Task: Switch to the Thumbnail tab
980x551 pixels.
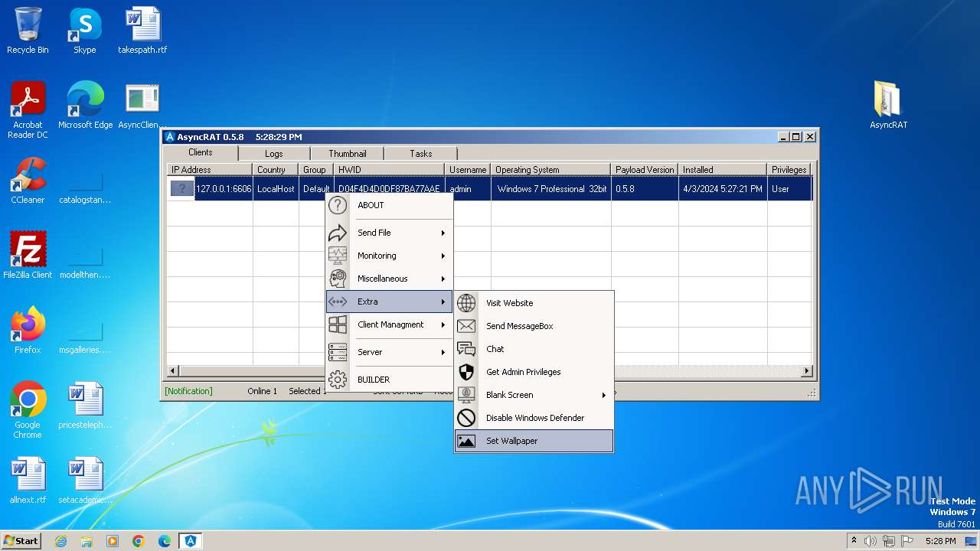Action: (348, 154)
